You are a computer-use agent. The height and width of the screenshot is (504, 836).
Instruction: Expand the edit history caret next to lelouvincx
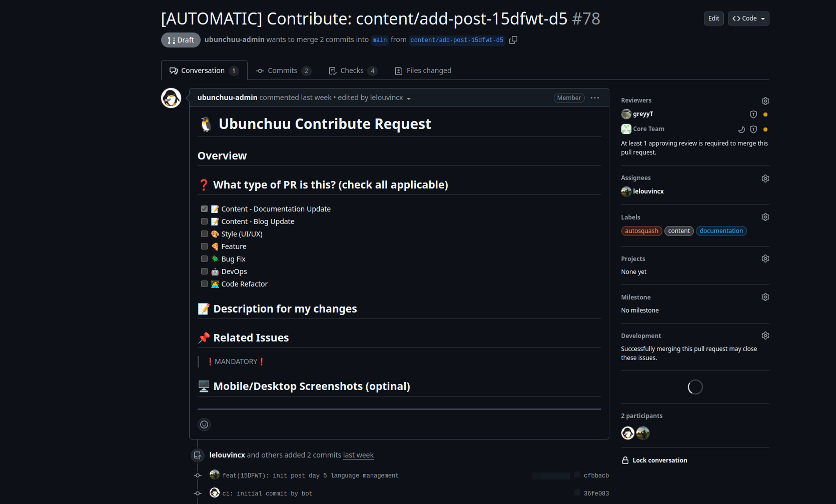click(409, 98)
